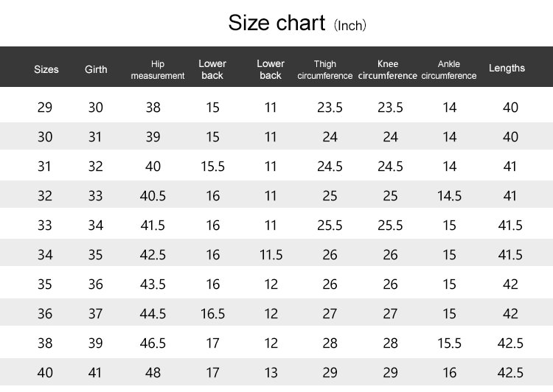553x392 pixels.
Task: Click the hip measurement 44.5 cell
Action: click(x=153, y=314)
